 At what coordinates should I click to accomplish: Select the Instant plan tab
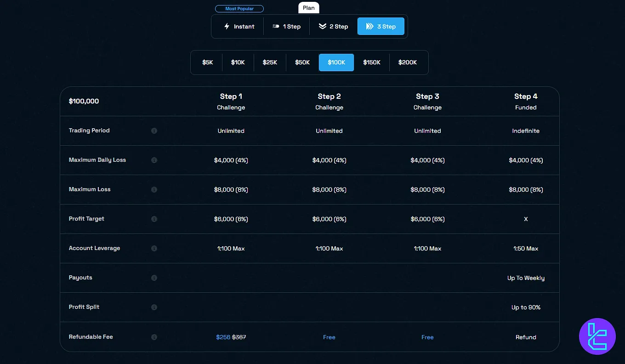[239, 27]
